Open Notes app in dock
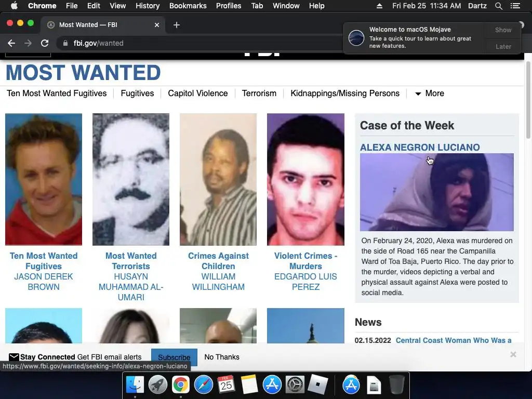Screen dimensions: 532x399 pyautogui.click(x=249, y=385)
